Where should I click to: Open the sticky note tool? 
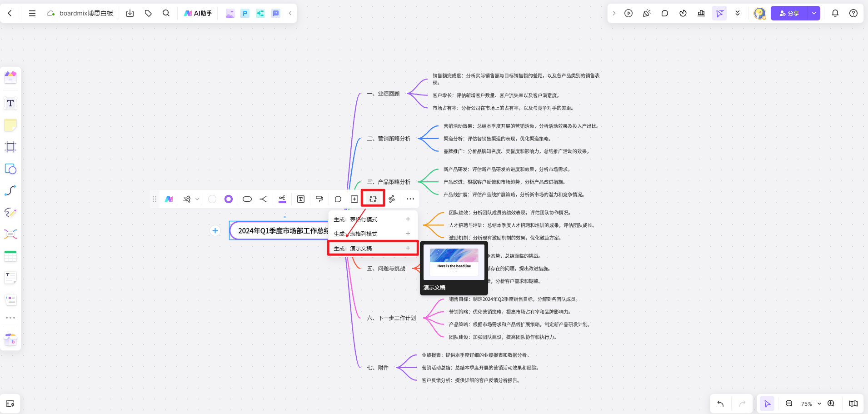coord(10,125)
